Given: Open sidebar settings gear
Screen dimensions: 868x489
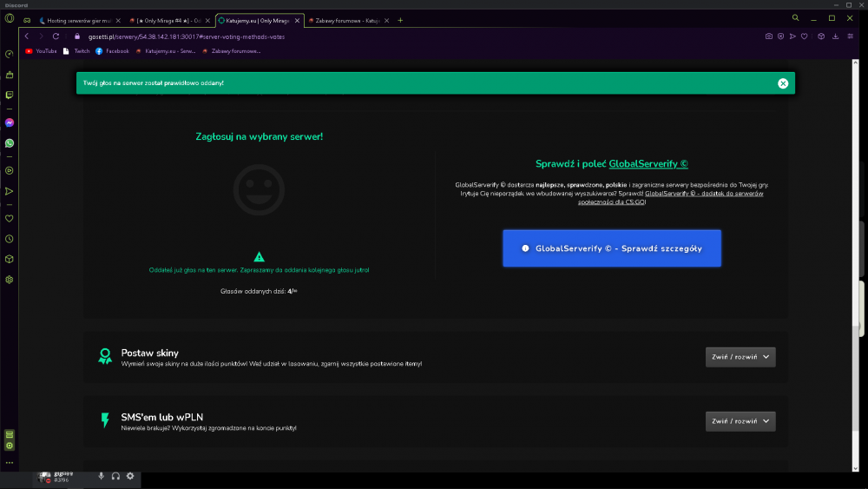Looking at the screenshot, I should pos(10,280).
